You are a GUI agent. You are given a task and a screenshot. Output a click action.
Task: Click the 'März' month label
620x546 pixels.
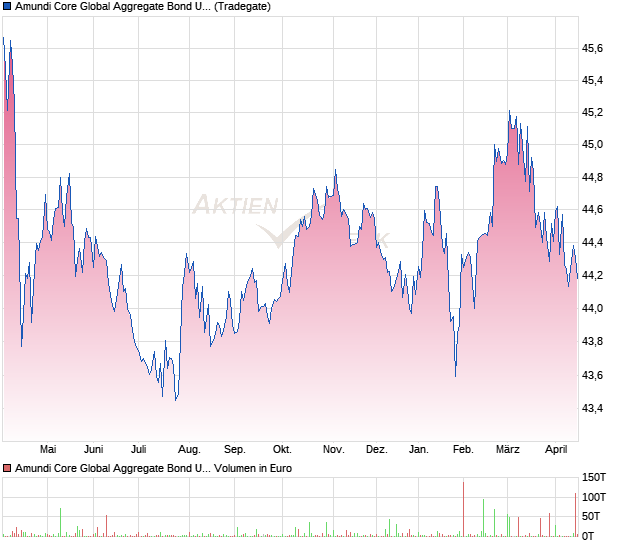click(508, 450)
